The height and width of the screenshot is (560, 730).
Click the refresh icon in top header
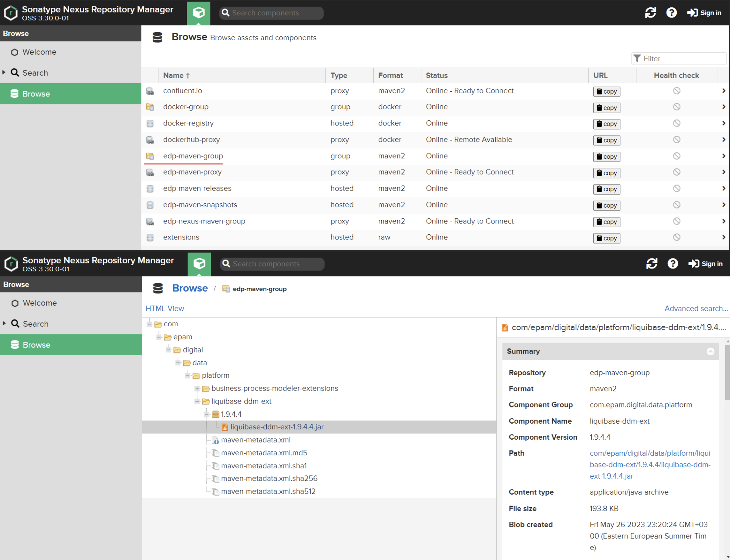click(650, 13)
